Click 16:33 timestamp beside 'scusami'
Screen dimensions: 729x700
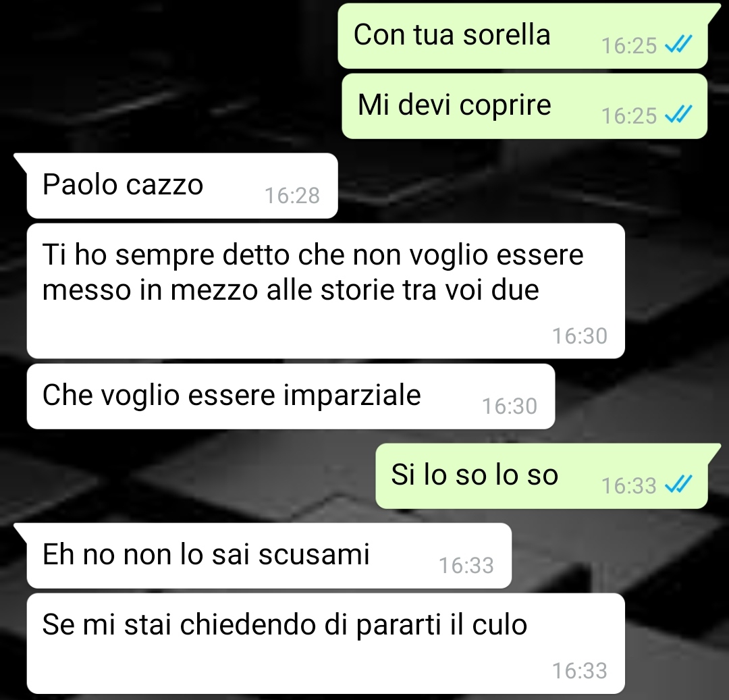[x=466, y=566]
